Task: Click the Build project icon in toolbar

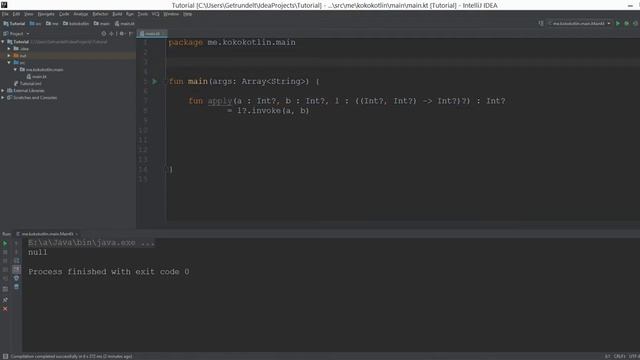Action: click(541, 24)
